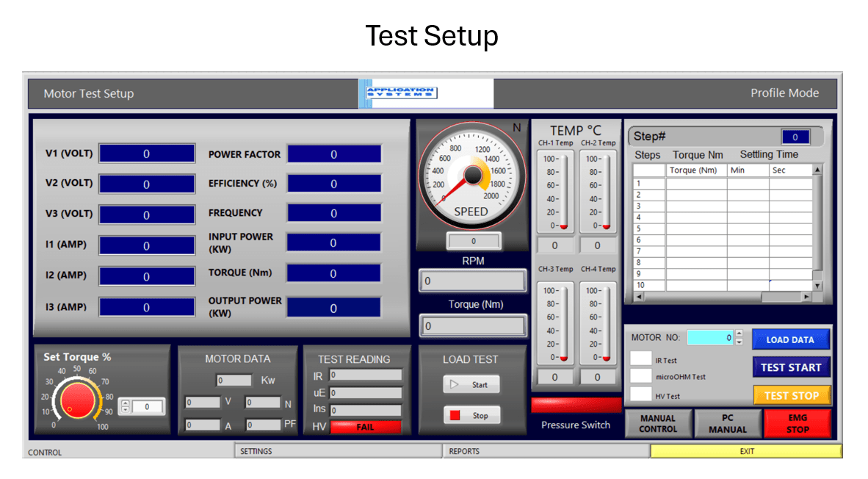
Task: Click the TEST START button
Action: click(x=791, y=367)
